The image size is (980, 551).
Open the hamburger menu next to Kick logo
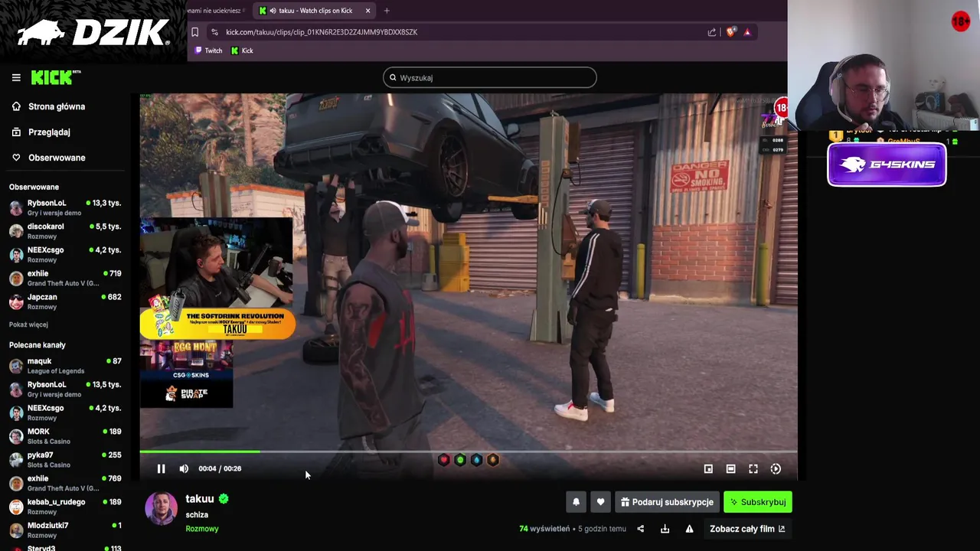(16, 77)
